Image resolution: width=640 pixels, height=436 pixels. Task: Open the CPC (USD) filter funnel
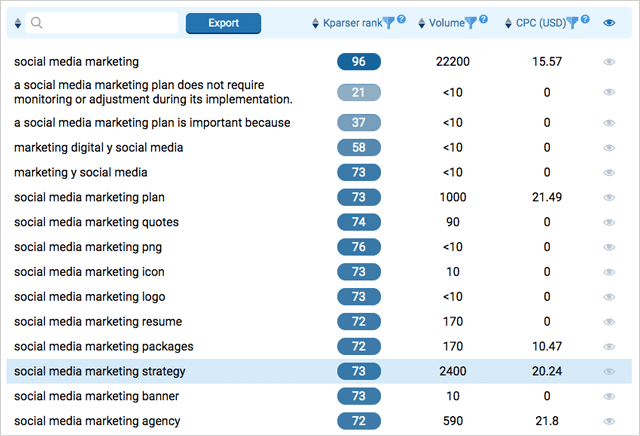(573, 23)
